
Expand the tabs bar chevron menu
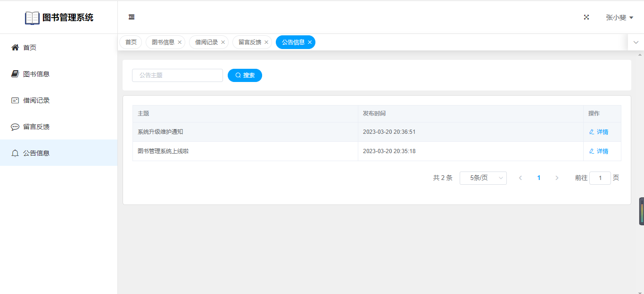click(x=636, y=42)
